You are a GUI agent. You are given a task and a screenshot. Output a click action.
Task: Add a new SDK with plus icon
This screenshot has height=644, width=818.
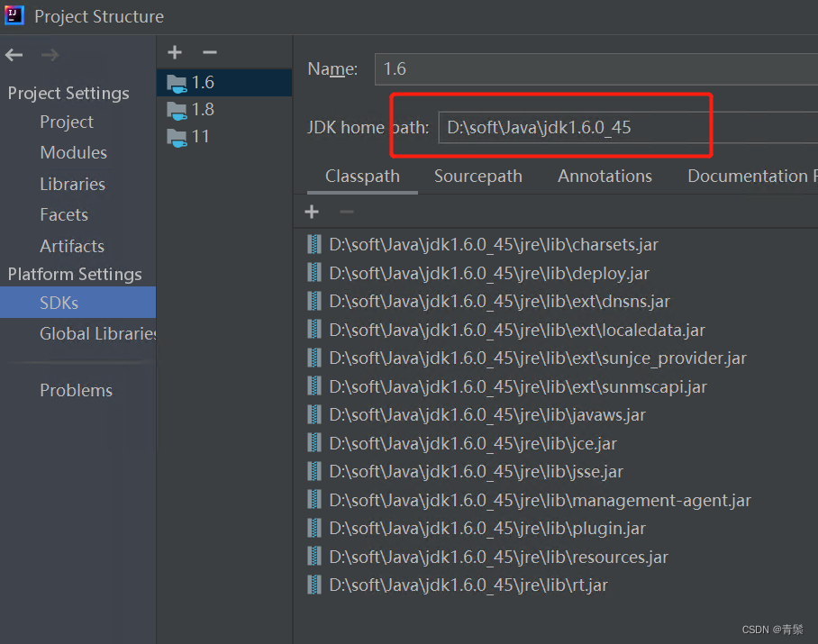(x=175, y=52)
